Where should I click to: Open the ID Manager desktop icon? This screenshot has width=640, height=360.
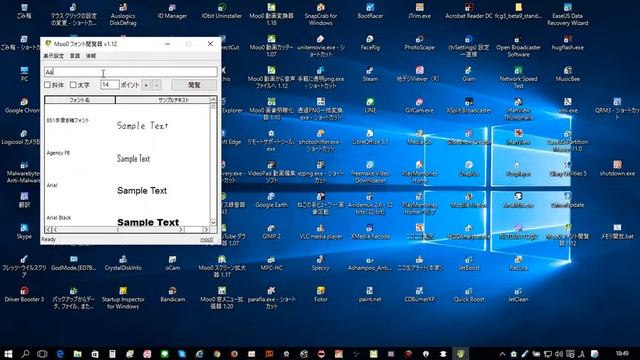point(172,12)
